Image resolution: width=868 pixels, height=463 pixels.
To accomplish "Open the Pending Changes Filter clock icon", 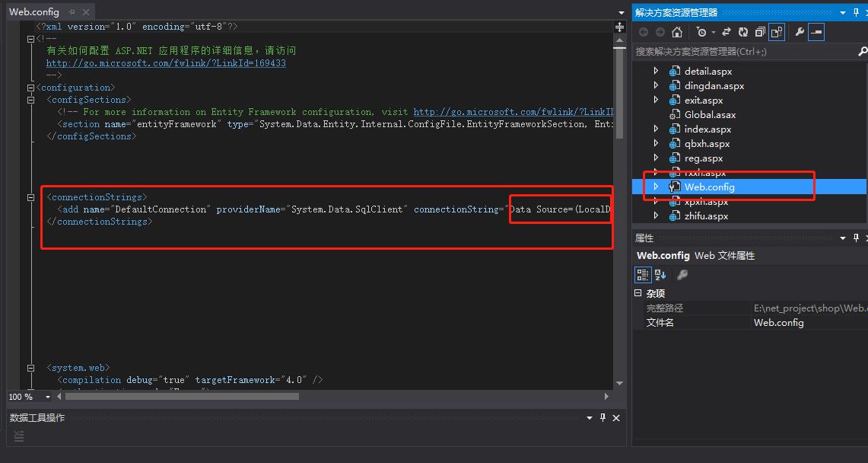I will click(x=701, y=32).
